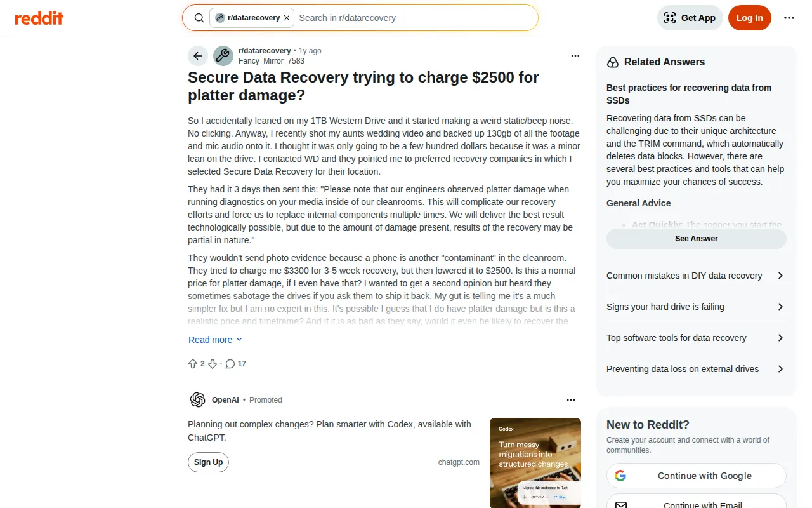Image resolution: width=812 pixels, height=508 pixels.
Task: Open post options three-dot menu
Action: click(575, 56)
